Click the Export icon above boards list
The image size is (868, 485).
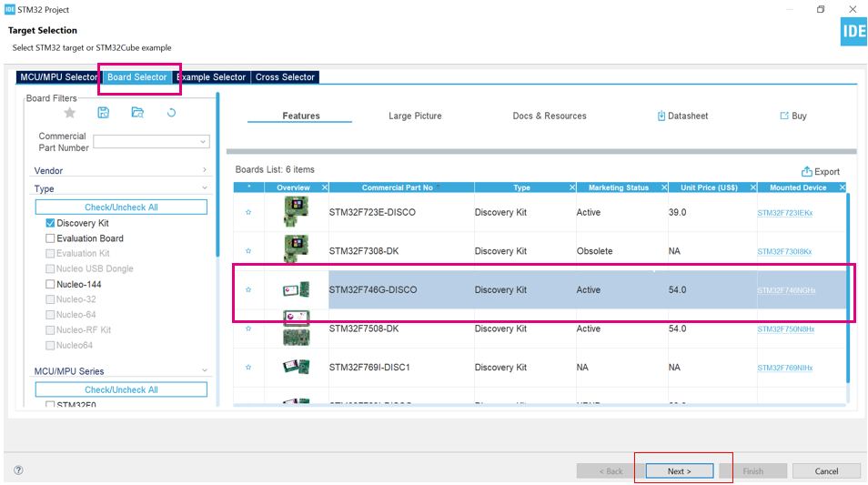pos(806,172)
